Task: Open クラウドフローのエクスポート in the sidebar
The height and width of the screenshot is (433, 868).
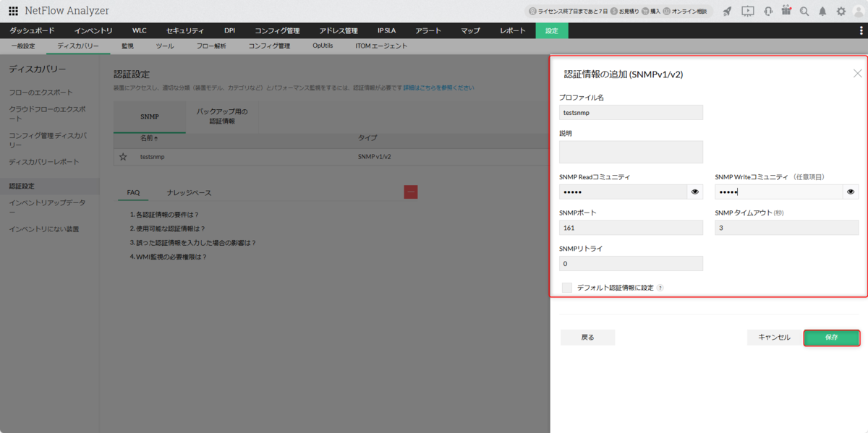Action: [x=47, y=113]
